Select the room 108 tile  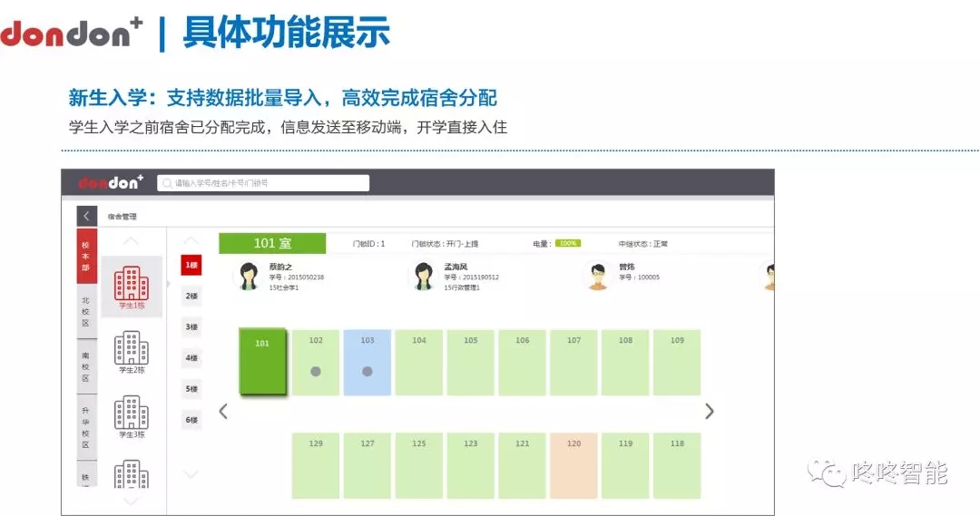point(625,363)
